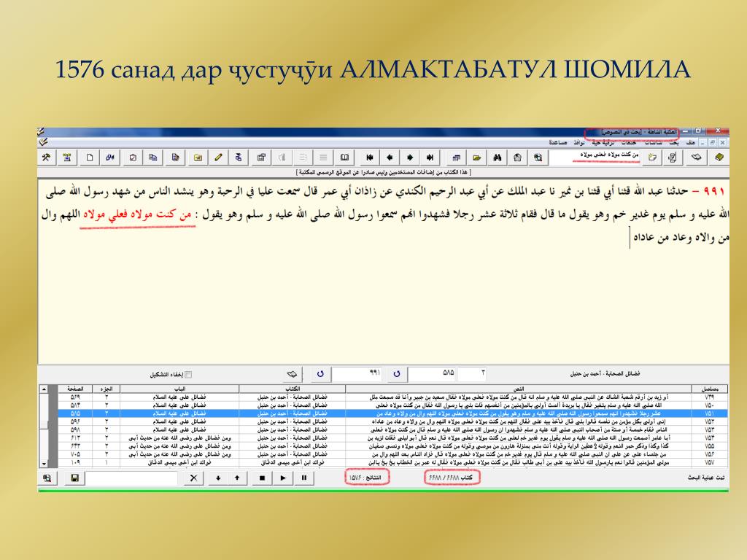Select the result row with page 569
This screenshot has height=560, width=747.
tap(393, 397)
